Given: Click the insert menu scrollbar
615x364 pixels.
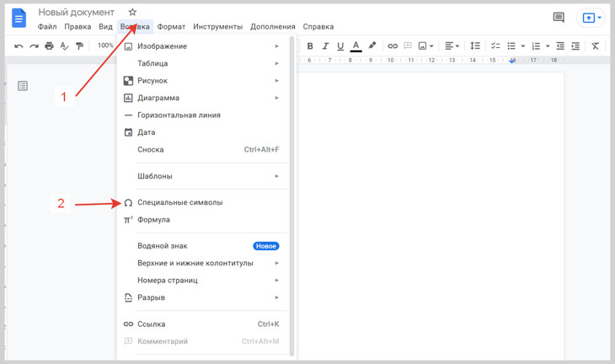Looking at the screenshot, I should [x=291, y=196].
